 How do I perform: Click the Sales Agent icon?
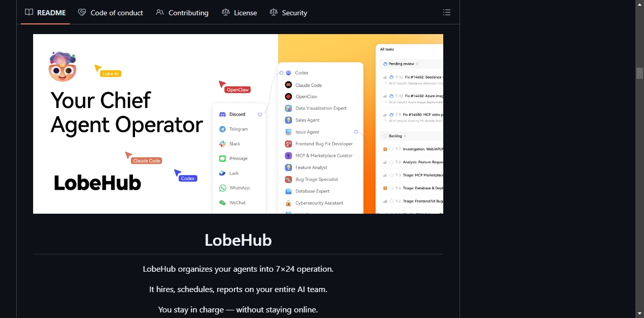[288, 120]
